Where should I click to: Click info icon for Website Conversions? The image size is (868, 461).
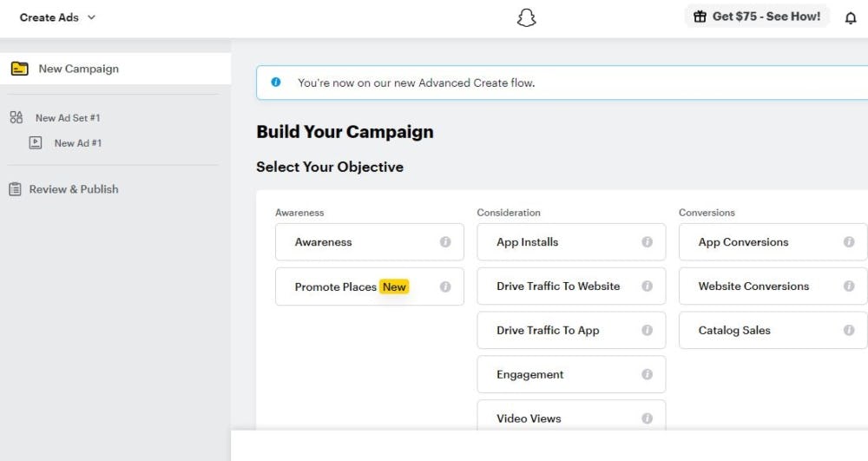pos(848,286)
